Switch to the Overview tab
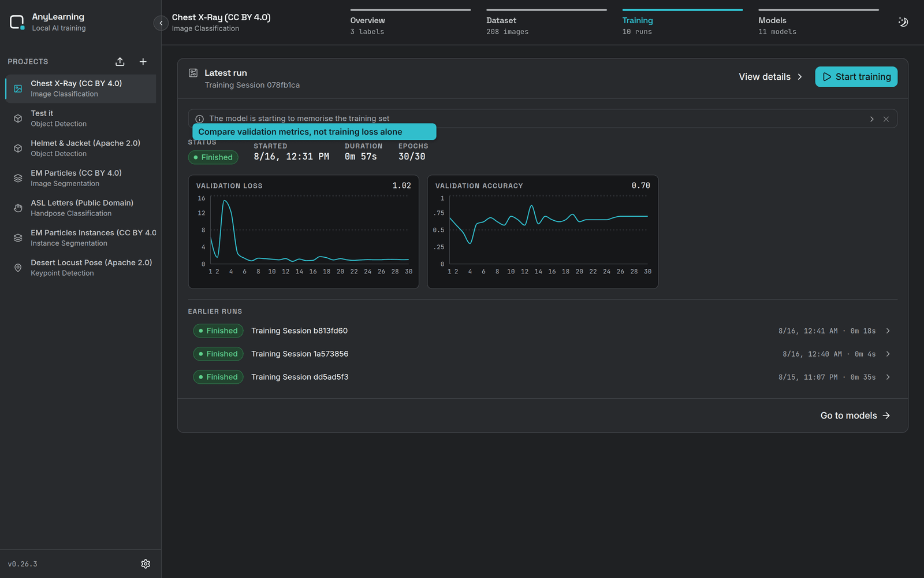The width and height of the screenshot is (924, 578). point(410,23)
